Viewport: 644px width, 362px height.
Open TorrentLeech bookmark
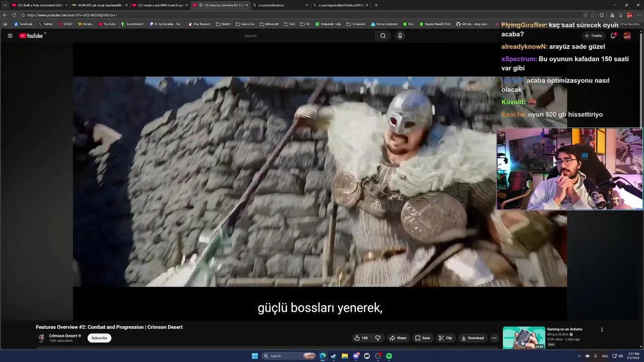click(x=133, y=24)
